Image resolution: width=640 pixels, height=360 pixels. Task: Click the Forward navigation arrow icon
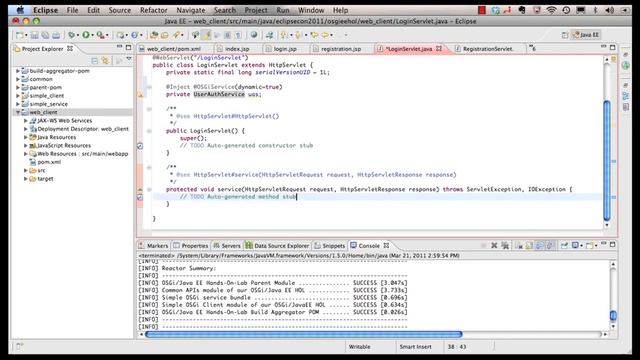point(340,35)
